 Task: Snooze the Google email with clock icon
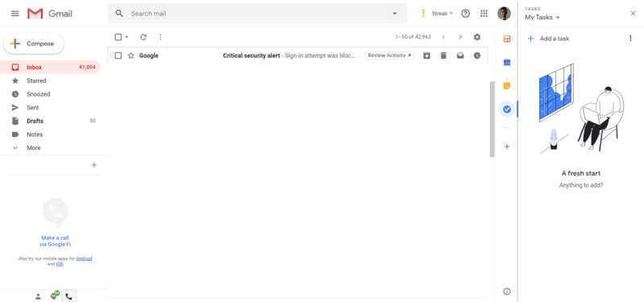click(x=477, y=56)
